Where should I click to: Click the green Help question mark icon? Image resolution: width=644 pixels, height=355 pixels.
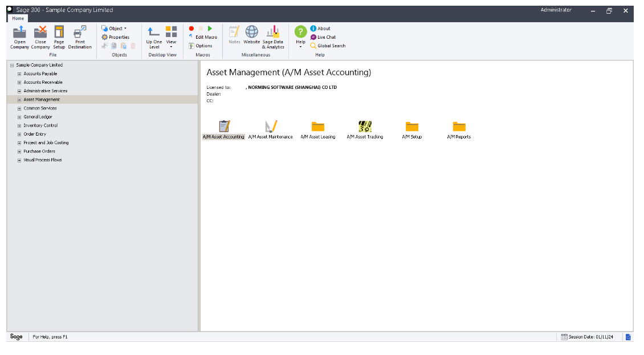pos(301,32)
